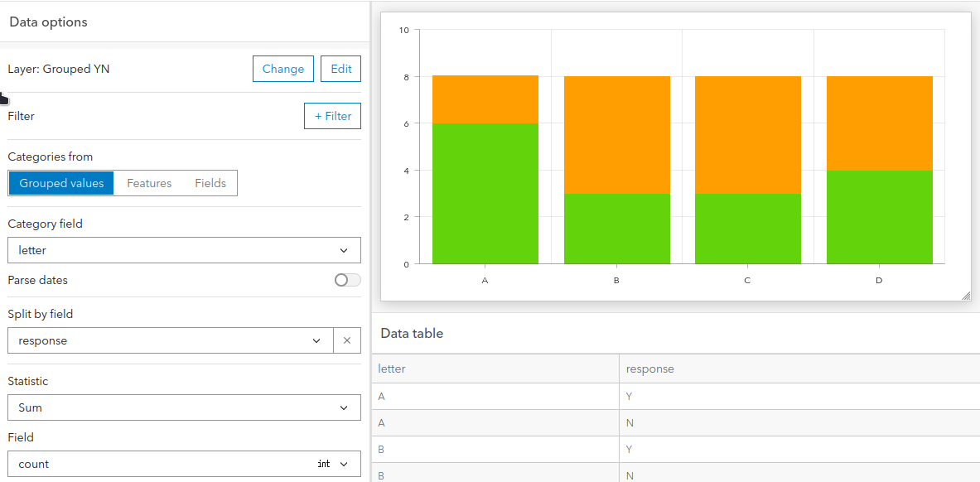The image size is (980, 482).
Task: Select the Grouped values option
Action: tap(62, 183)
